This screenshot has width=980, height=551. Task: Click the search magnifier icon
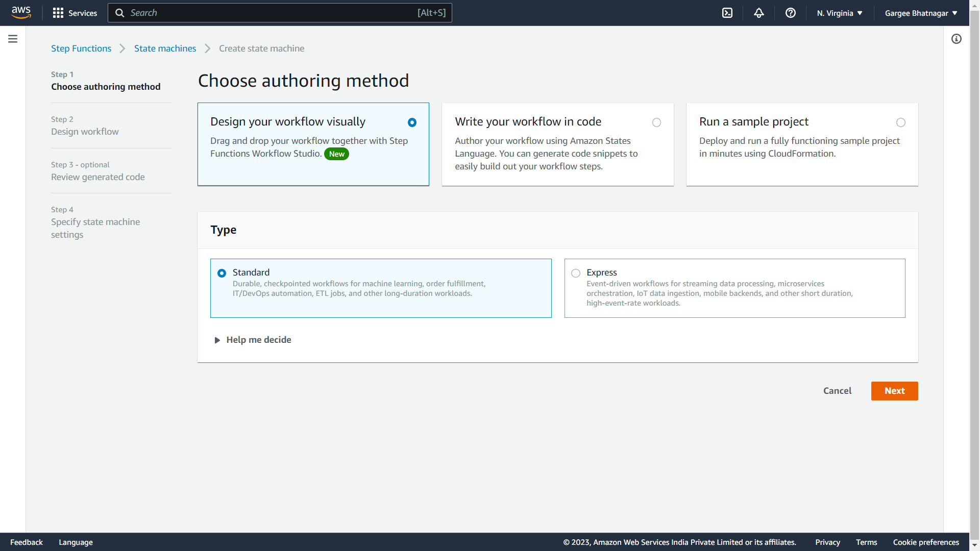coord(120,13)
